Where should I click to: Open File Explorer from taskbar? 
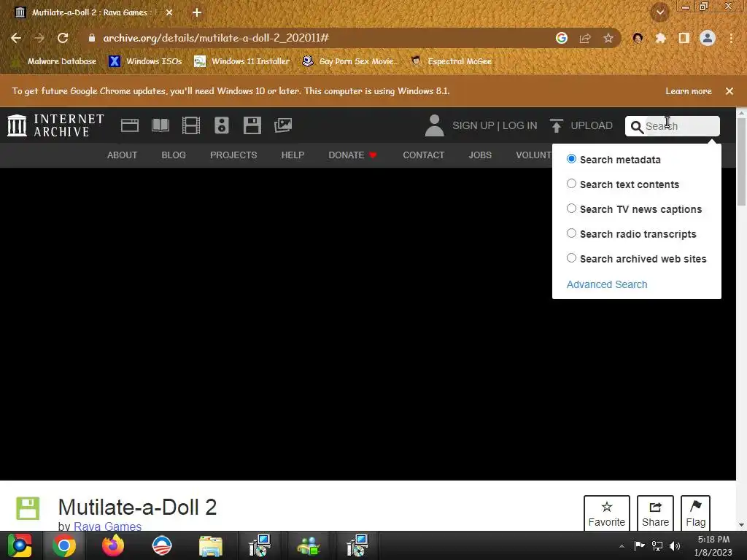(211, 545)
